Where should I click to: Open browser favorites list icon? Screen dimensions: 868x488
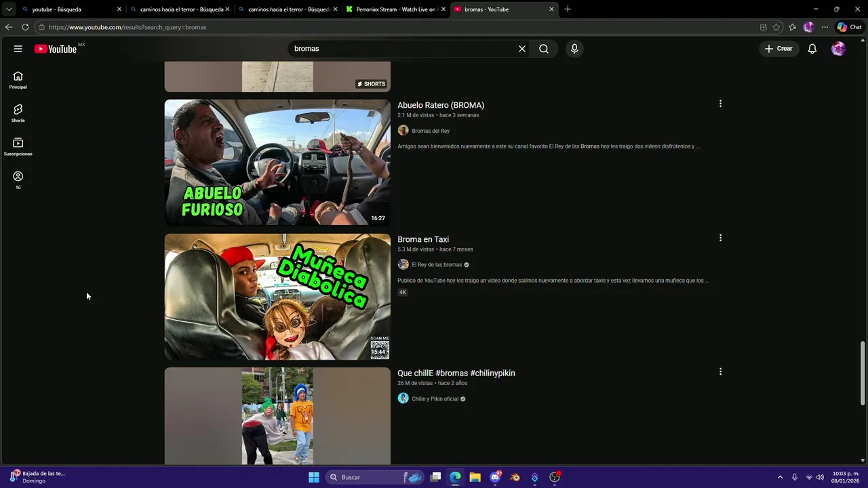coord(792,27)
